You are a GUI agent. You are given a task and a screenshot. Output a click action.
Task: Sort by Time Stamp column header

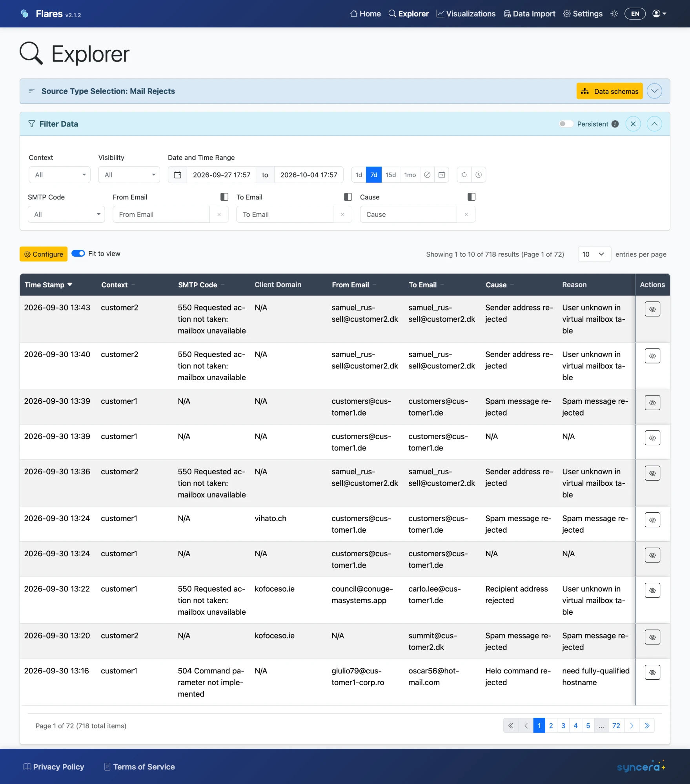click(x=49, y=285)
